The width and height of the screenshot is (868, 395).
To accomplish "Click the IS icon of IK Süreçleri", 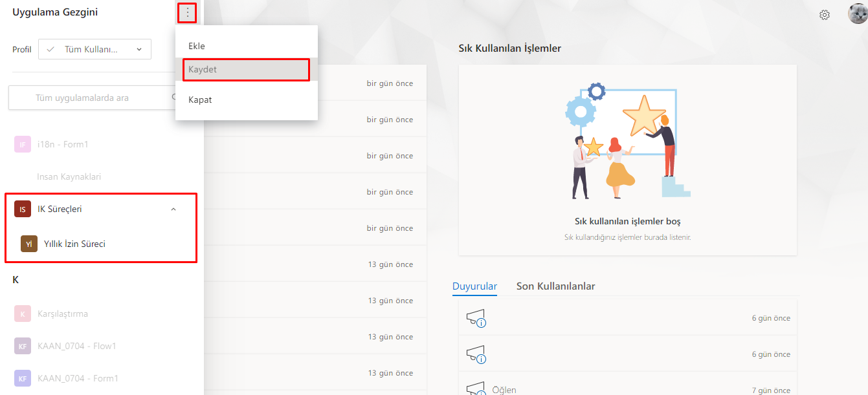I will [23, 209].
